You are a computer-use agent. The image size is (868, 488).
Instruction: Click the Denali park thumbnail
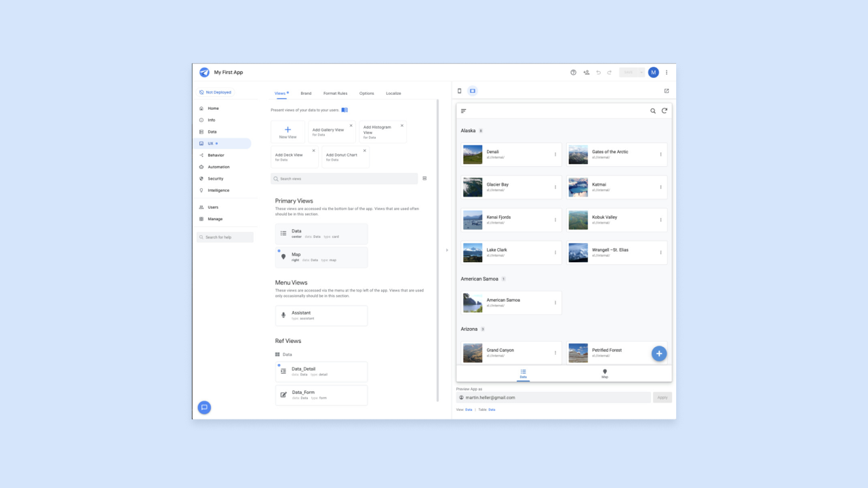[473, 155]
